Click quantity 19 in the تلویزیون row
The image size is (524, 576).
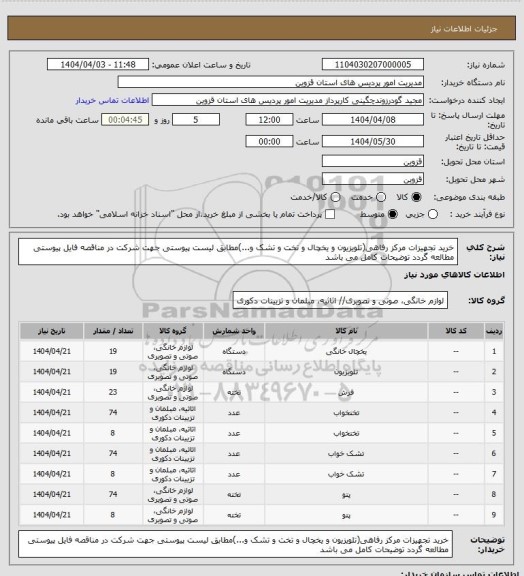pyautogui.click(x=113, y=372)
